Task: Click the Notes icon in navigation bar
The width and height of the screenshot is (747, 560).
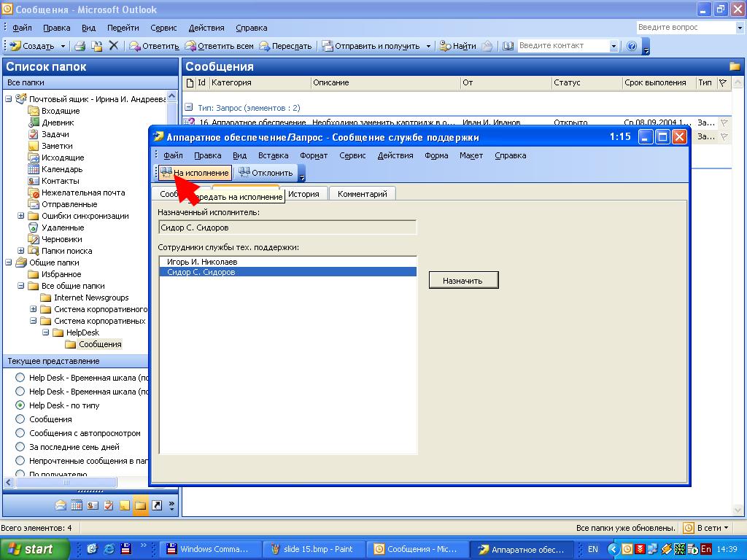Action: [x=124, y=505]
